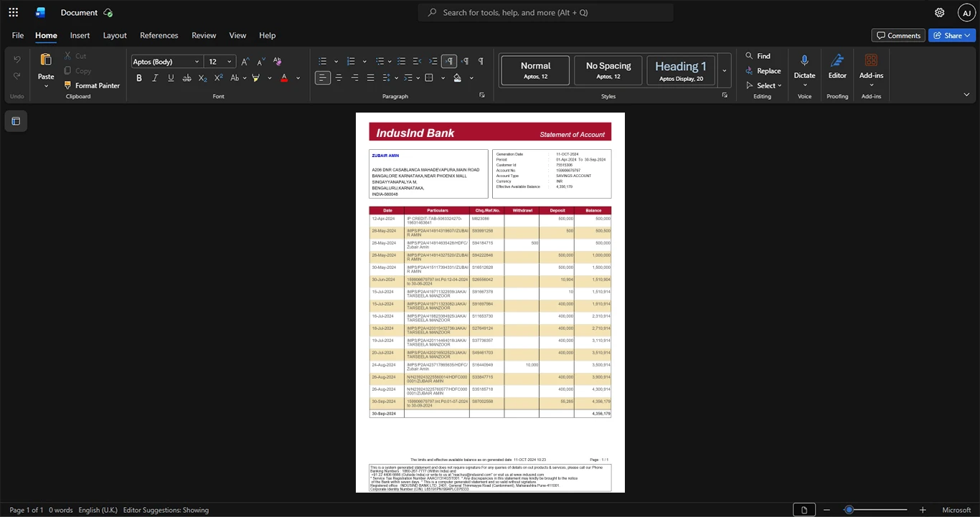Apply the No Spacing style
The height and width of the screenshot is (517, 980).
(608, 70)
